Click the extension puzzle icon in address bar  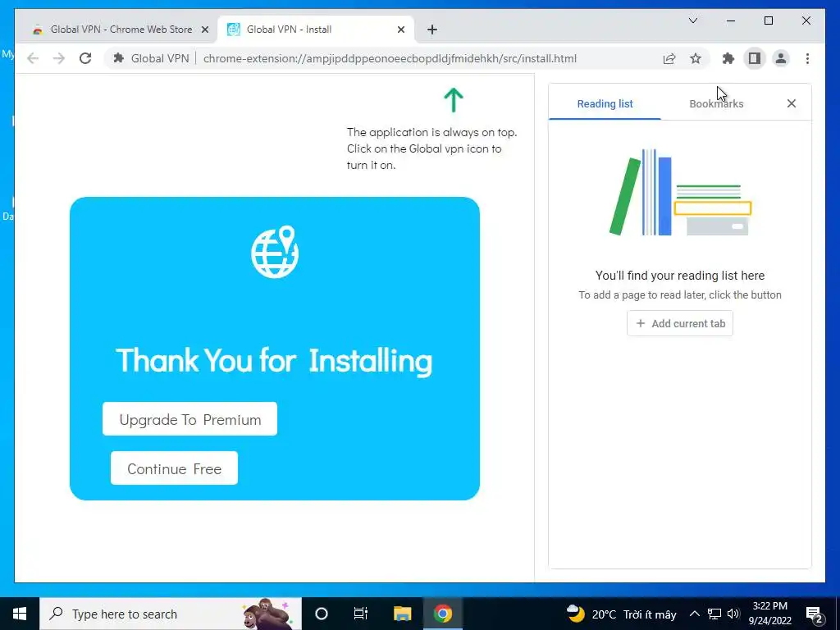click(119, 58)
